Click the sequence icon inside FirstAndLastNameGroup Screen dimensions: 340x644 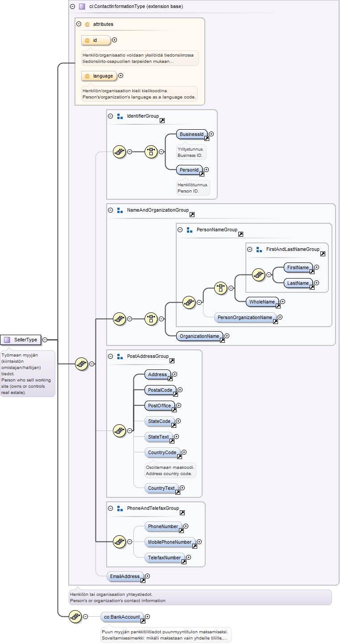tap(258, 275)
